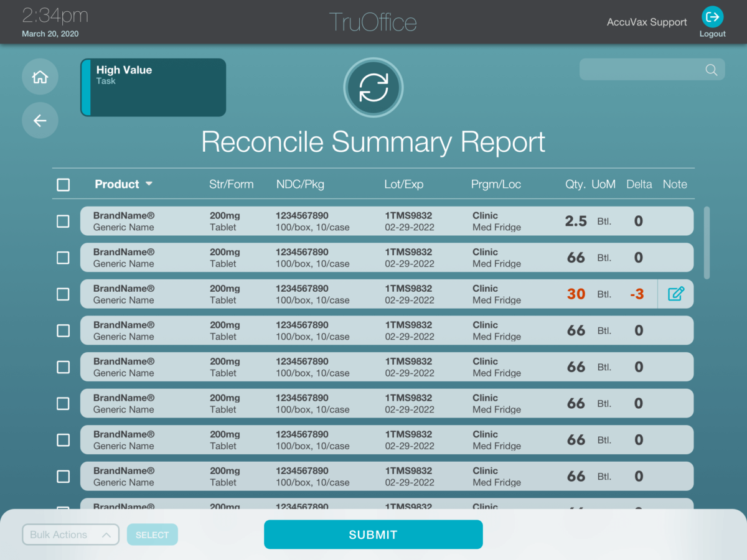Toggle the Product column sort arrow

click(149, 184)
